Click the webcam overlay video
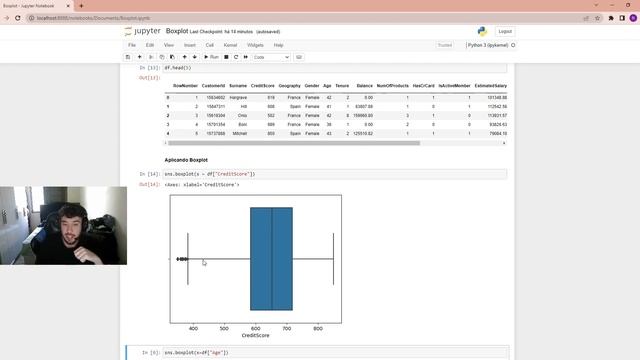This screenshot has width=640, height=360. (63, 226)
